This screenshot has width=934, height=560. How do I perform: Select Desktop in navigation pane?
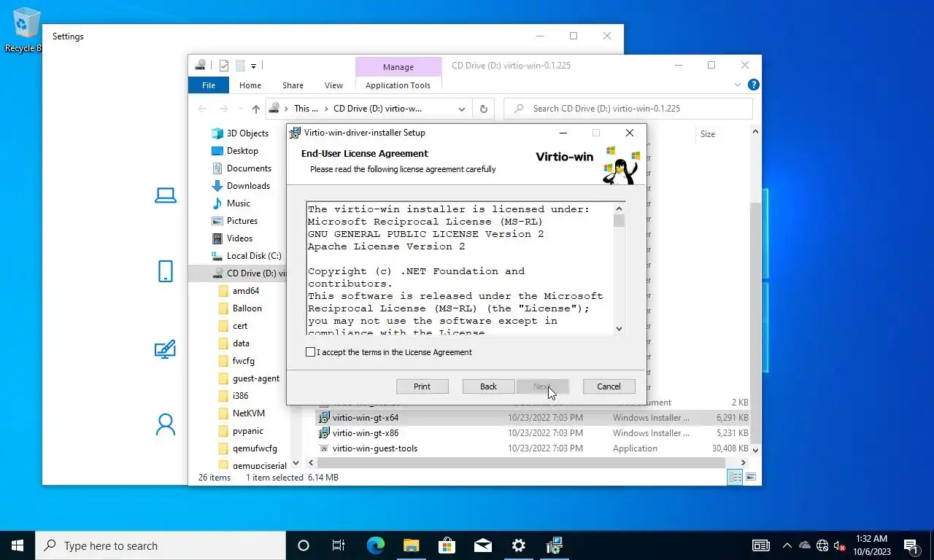pos(242,151)
